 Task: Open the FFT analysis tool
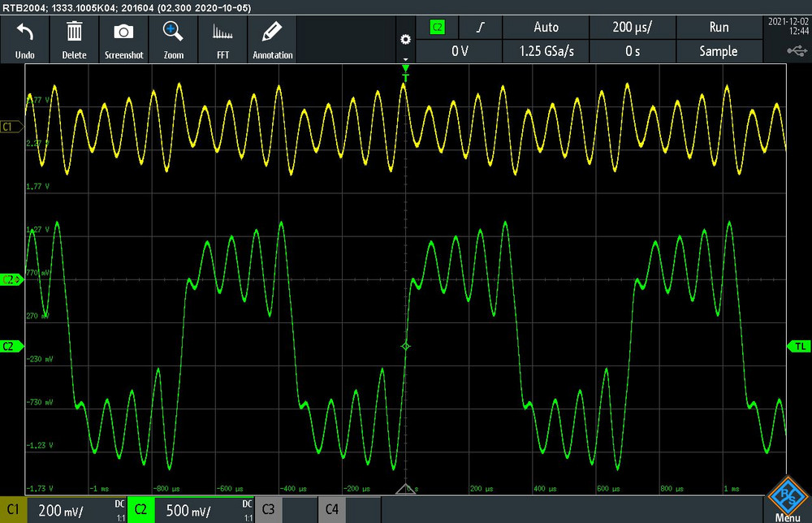pos(222,40)
